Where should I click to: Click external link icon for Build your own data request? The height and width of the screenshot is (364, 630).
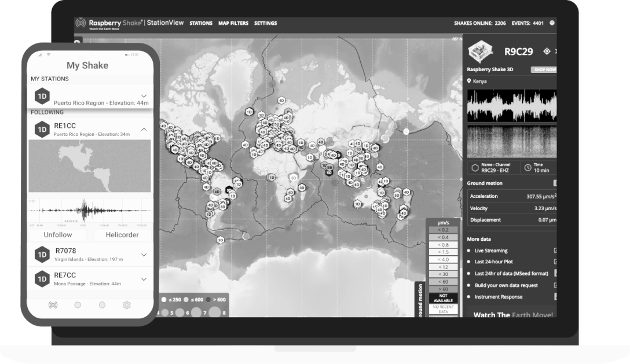555,285
